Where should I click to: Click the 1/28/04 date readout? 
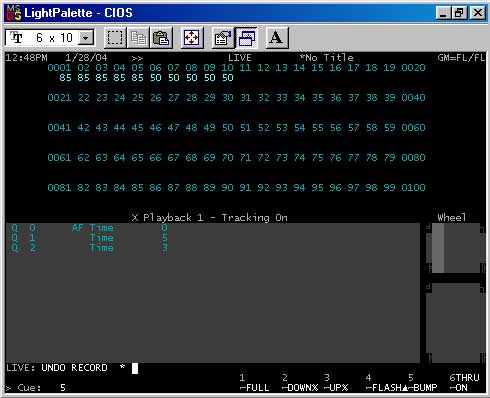(86, 58)
